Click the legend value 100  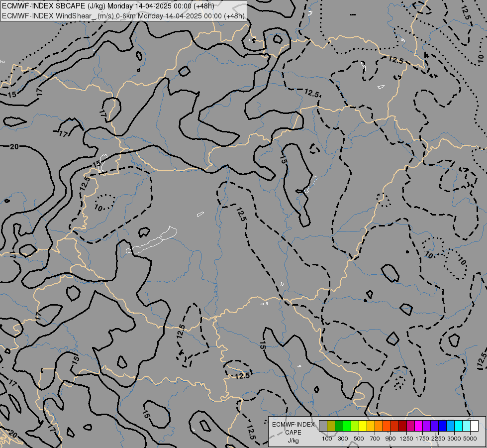327,439
